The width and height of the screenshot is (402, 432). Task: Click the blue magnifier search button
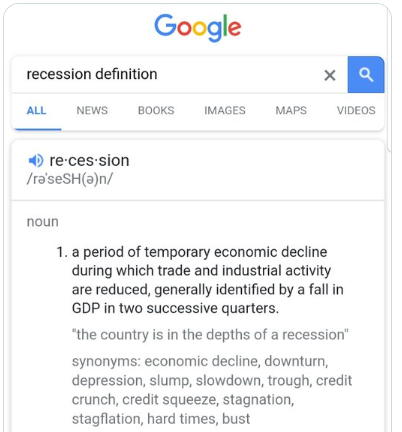pyautogui.click(x=366, y=75)
